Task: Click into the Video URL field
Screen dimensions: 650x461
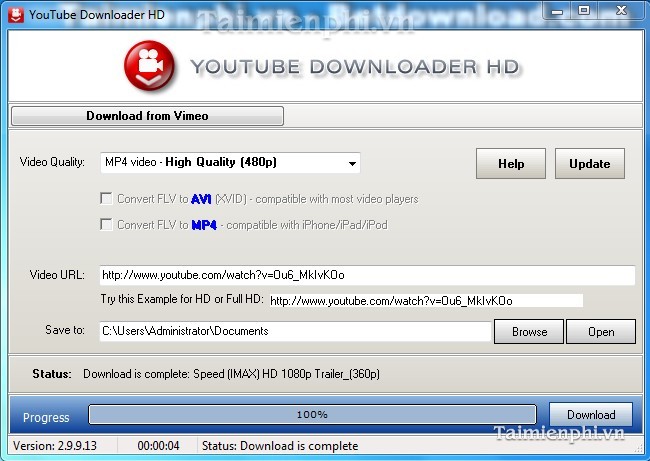Action: point(367,275)
